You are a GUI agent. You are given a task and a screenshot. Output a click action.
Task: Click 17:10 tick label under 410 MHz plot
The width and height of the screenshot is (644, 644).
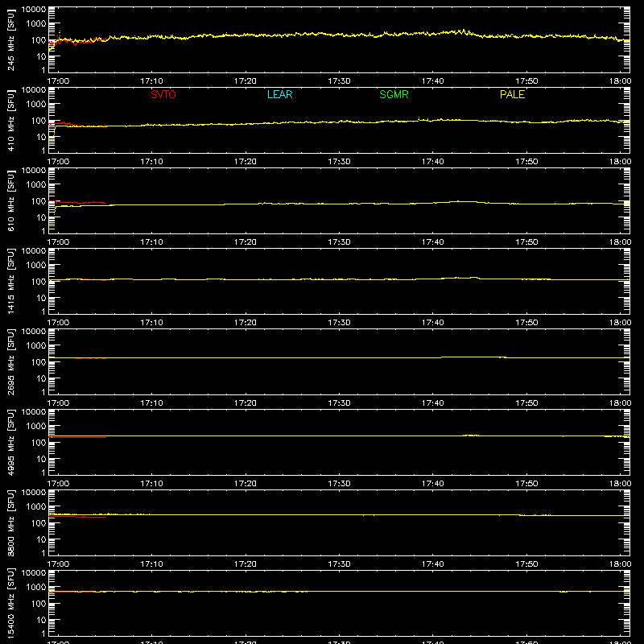tap(151, 162)
